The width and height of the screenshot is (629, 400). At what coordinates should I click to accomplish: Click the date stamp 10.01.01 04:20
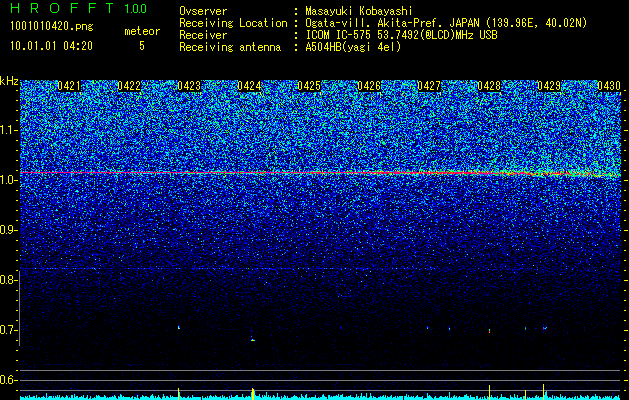click(52, 46)
